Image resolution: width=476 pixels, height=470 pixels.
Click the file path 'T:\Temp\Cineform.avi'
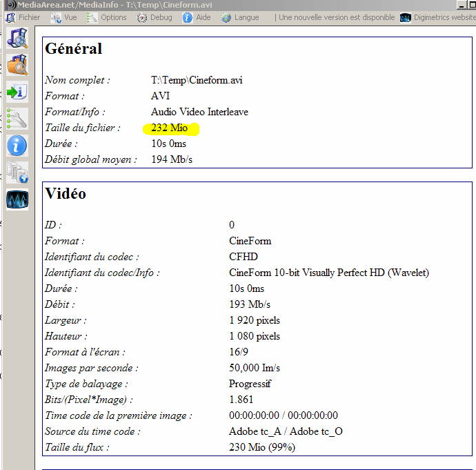point(197,80)
